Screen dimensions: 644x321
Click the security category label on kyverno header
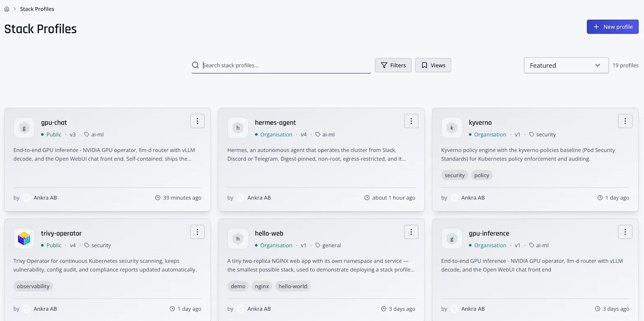pos(542,134)
